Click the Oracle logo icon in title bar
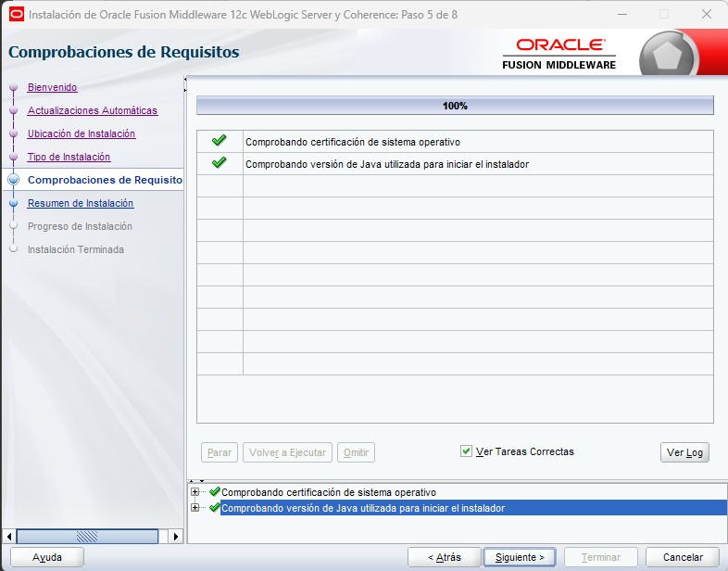The image size is (728, 571). coord(17,15)
